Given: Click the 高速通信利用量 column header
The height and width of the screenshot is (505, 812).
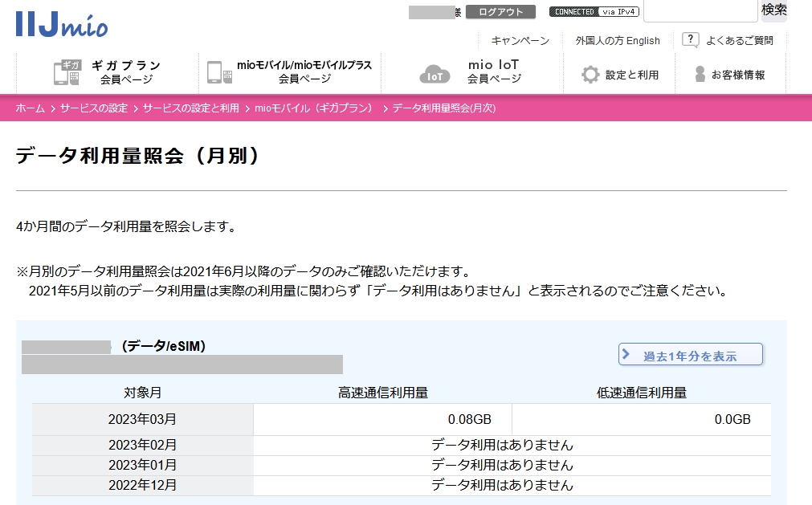Looking at the screenshot, I should [382, 393].
